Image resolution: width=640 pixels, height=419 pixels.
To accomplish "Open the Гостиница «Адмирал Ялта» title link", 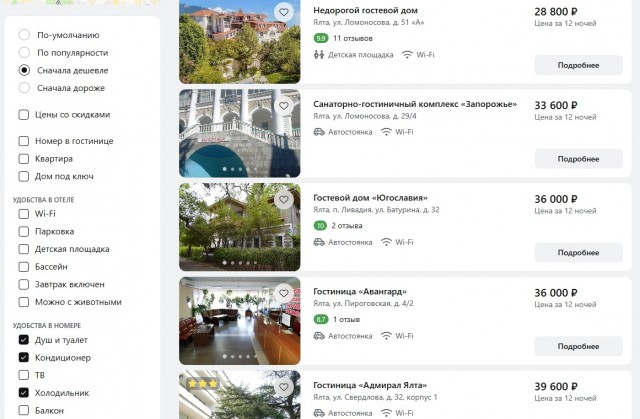I will (x=370, y=385).
